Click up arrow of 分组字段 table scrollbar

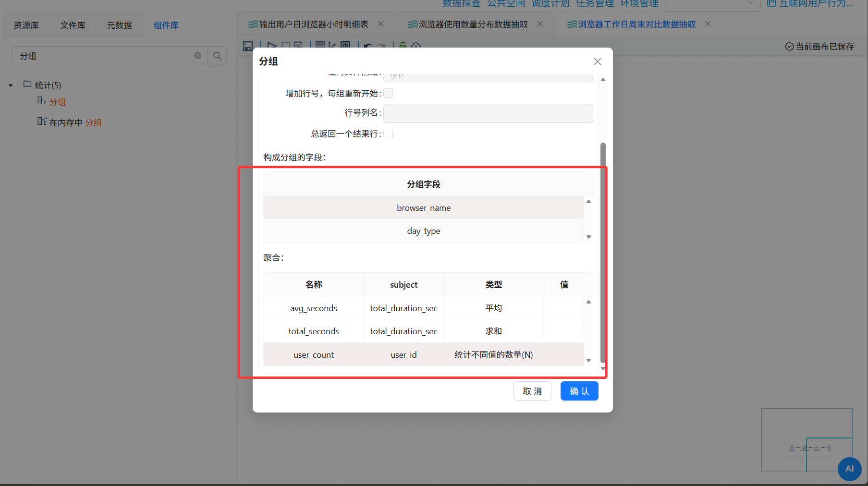[588, 201]
